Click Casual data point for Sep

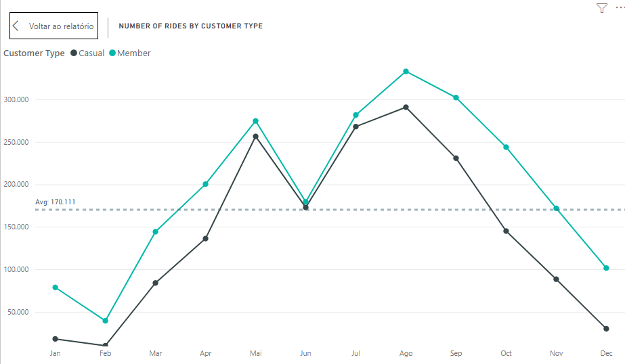456,158
